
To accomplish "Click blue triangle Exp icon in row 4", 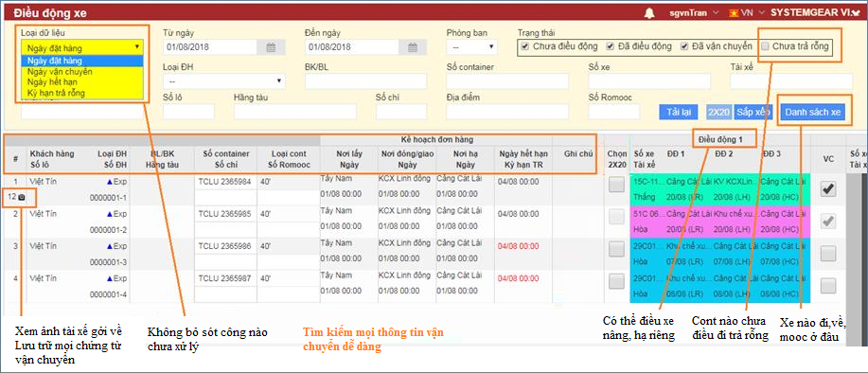I will tap(110, 277).
